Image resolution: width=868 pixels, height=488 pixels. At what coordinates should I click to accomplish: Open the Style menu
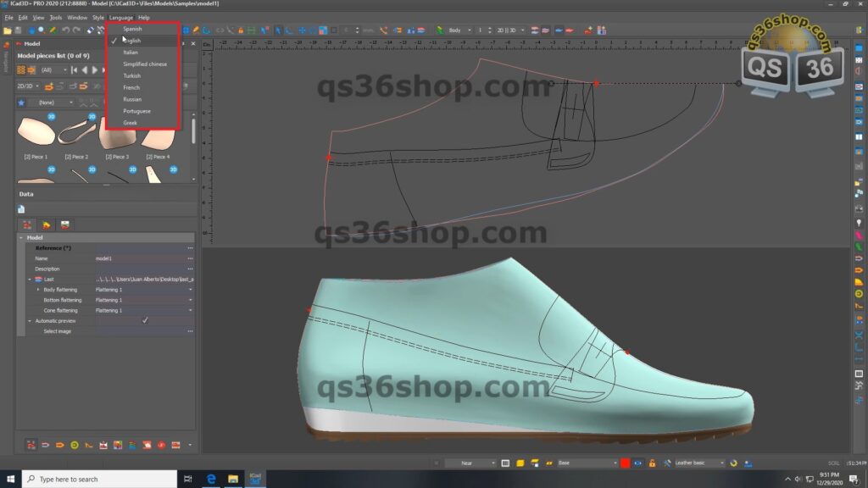pos(98,16)
